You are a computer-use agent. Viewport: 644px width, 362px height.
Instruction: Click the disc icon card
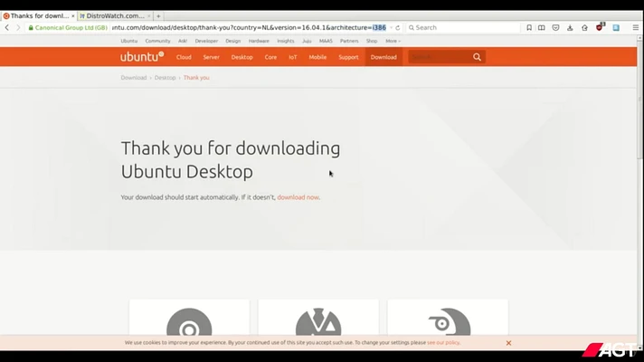coord(189,319)
